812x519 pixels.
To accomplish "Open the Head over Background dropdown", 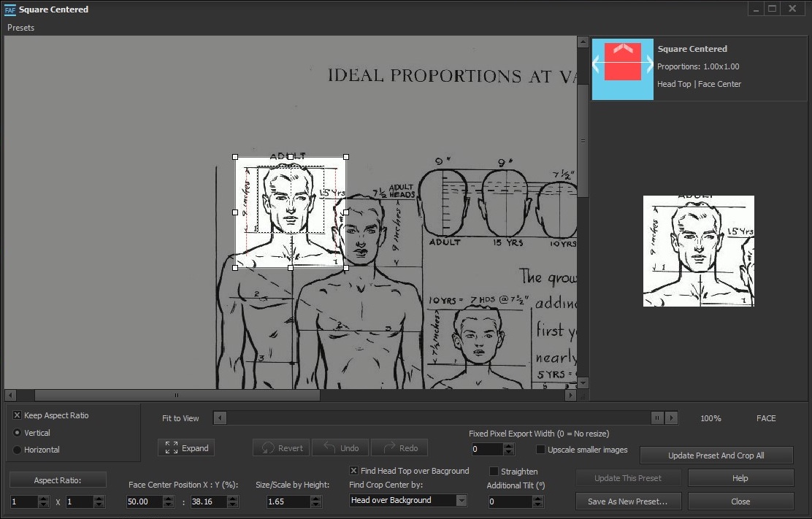I will click(x=461, y=501).
